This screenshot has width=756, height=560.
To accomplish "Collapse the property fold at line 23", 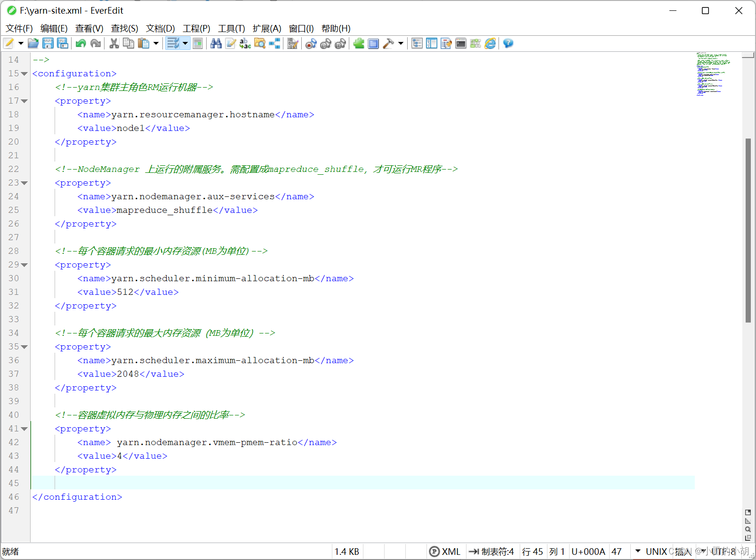I will 24,183.
